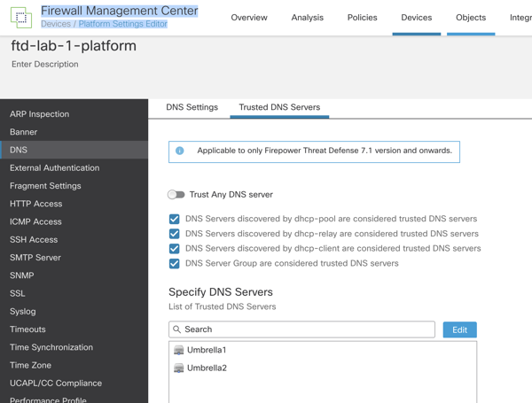Enable Trust Any DNS server toggle
The width and height of the screenshot is (532, 403).
tap(176, 195)
